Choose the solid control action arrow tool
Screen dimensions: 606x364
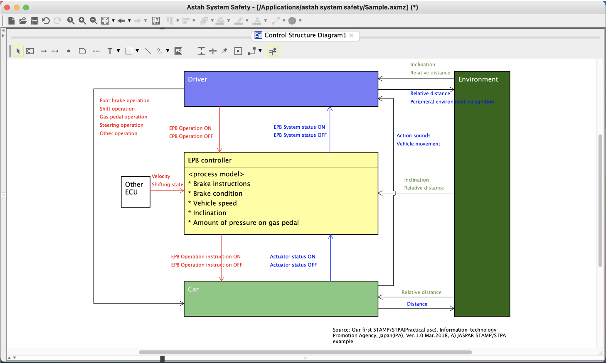click(x=43, y=51)
